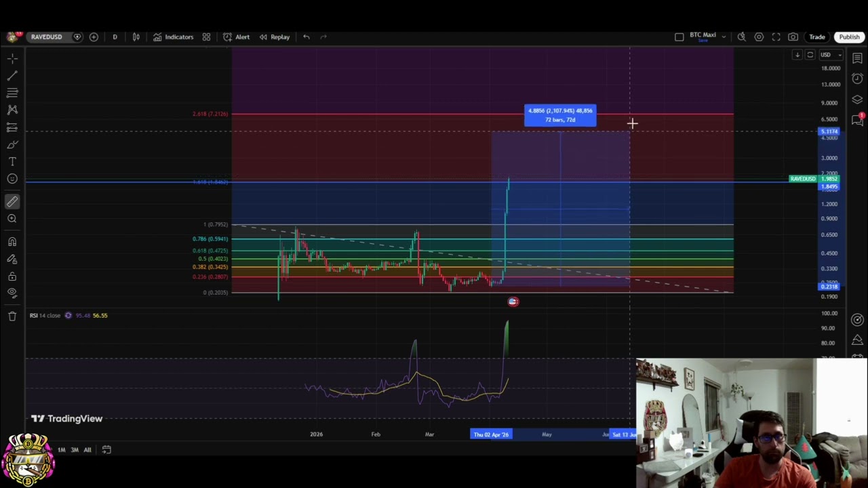Viewport: 868px width, 488px height.
Task: Open the Trade panel
Action: 816,37
